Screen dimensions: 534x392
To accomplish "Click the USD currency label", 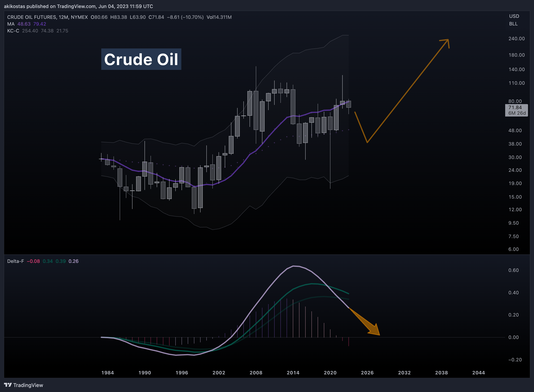I will point(514,16).
